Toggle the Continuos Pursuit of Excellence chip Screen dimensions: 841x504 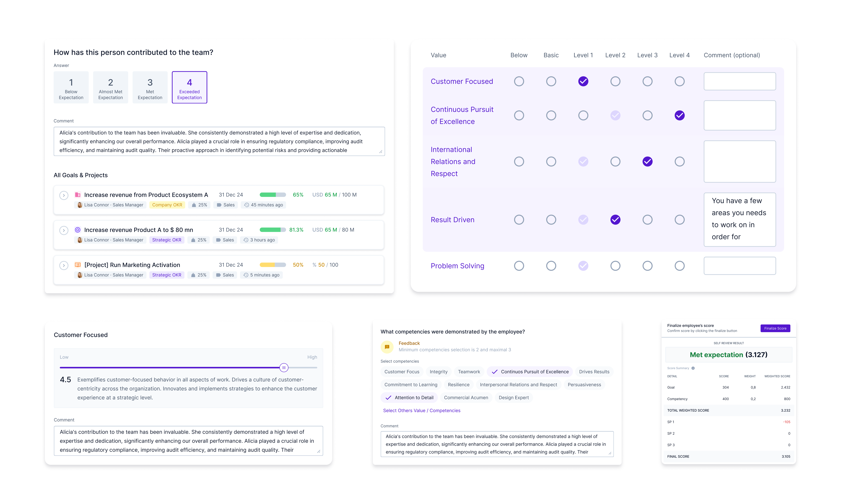(x=530, y=372)
